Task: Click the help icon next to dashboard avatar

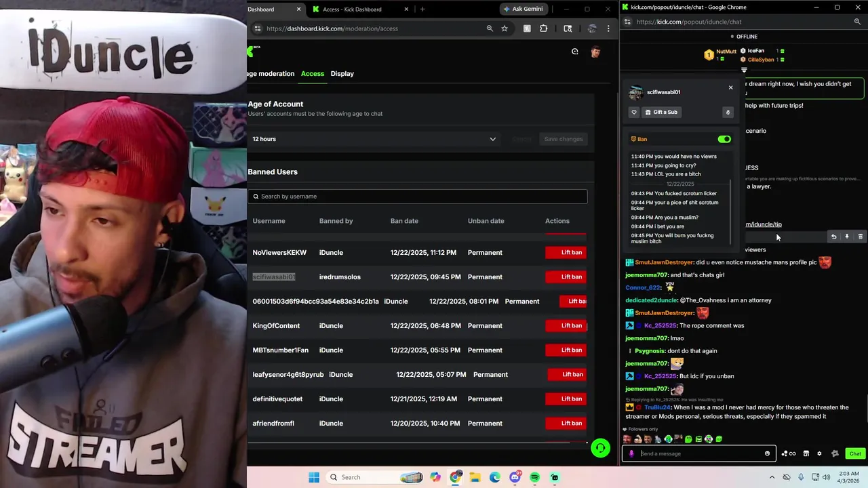Action: coord(575,52)
